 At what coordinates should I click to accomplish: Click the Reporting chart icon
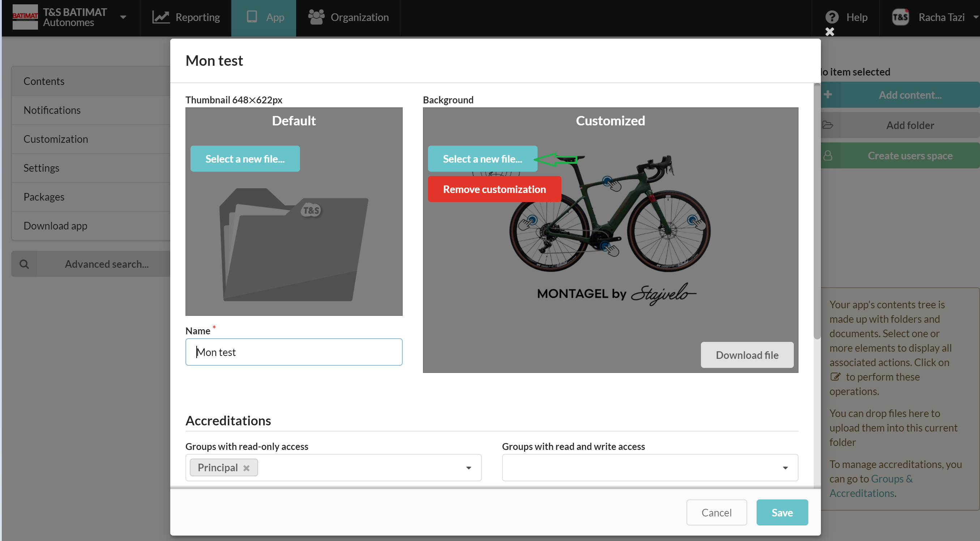point(161,17)
